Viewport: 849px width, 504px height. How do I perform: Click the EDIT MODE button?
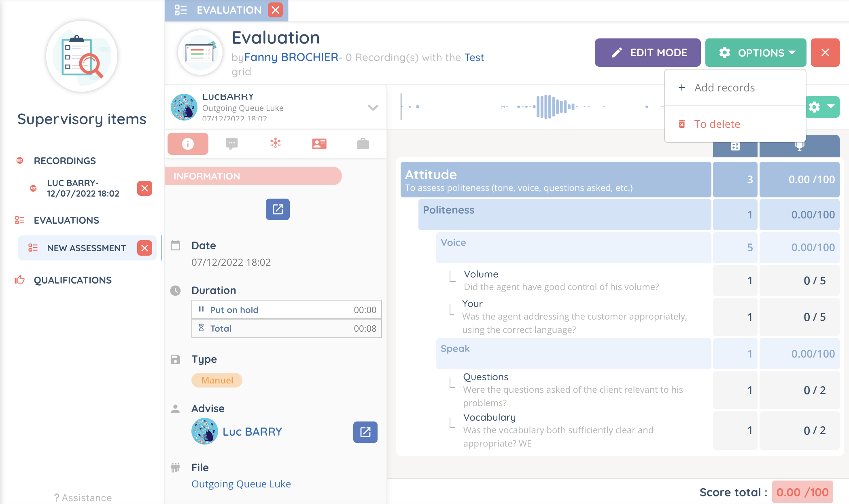click(x=647, y=53)
